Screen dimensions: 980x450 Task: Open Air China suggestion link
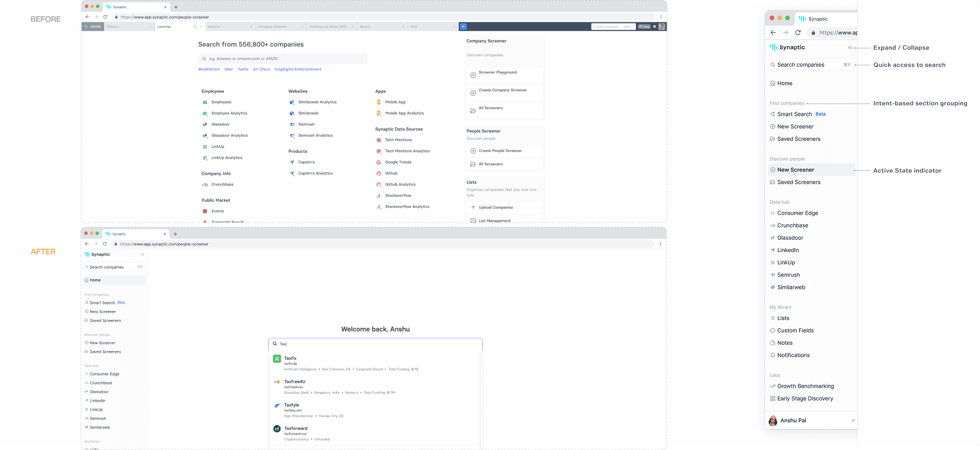click(261, 70)
